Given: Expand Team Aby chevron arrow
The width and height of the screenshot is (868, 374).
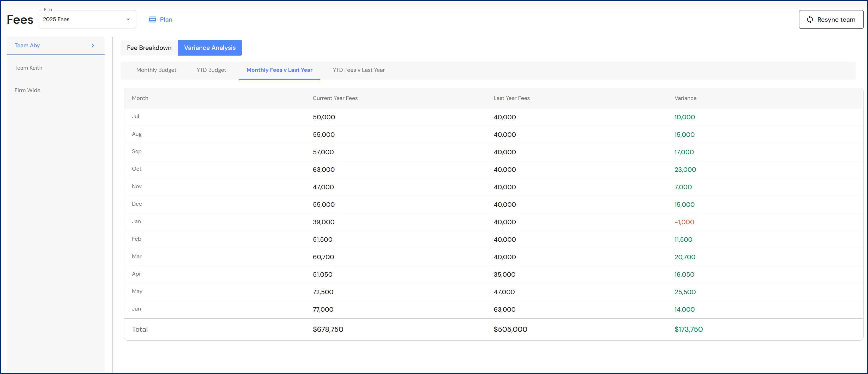Looking at the screenshot, I should (x=93, y=45).
